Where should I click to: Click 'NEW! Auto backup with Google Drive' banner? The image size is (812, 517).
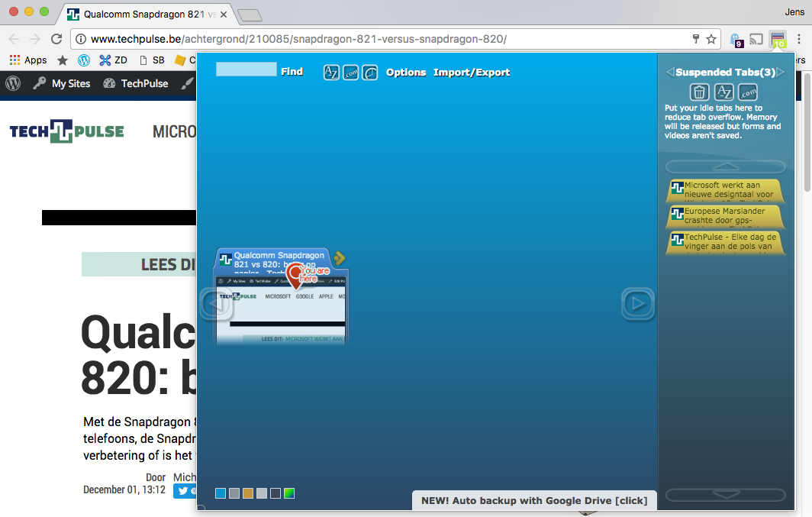pyautogui.click(x=534, y=500)
